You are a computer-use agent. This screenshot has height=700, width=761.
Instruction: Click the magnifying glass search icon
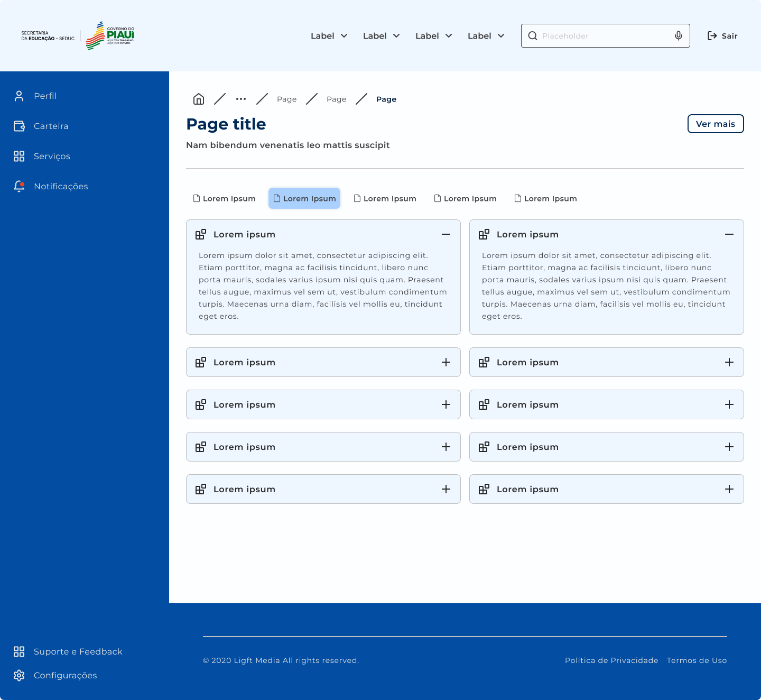[x=533, y=35]
